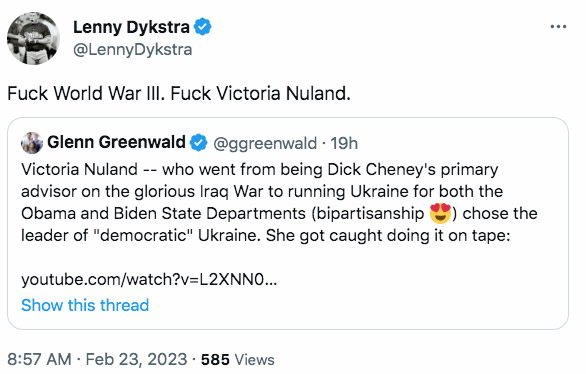Open the three-dot more options menu
This screenshot has height=374, width=586.
pyautogui.click(x=558, y=27)
